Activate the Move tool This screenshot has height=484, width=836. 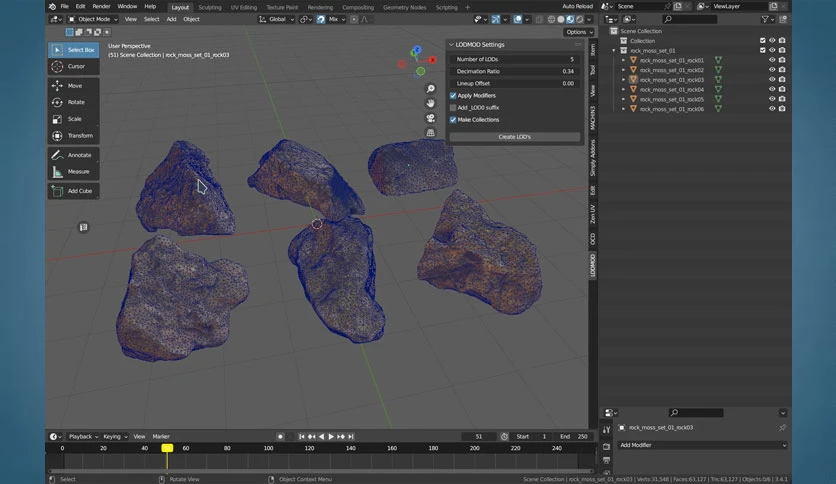click(74, 85)
